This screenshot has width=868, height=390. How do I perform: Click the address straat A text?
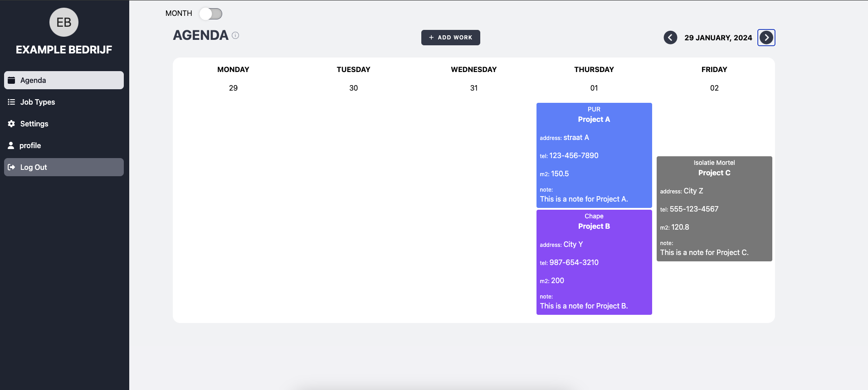coord(576,137)
